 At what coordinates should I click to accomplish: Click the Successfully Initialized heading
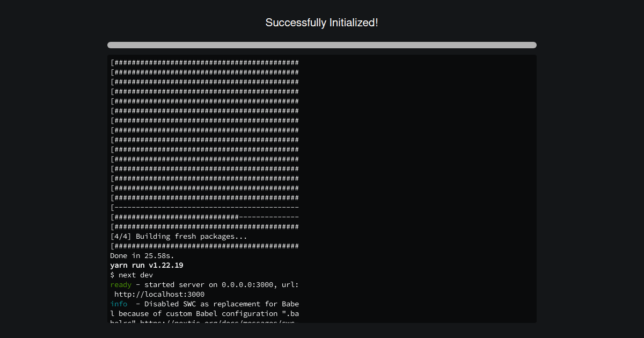coord(322,23)
